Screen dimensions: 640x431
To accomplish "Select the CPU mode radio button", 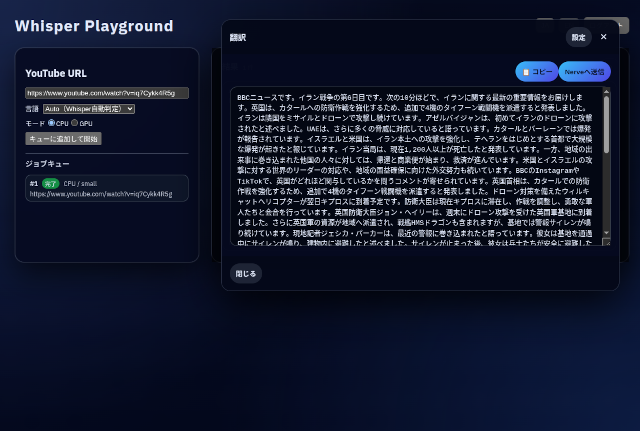I will point(51,123).
